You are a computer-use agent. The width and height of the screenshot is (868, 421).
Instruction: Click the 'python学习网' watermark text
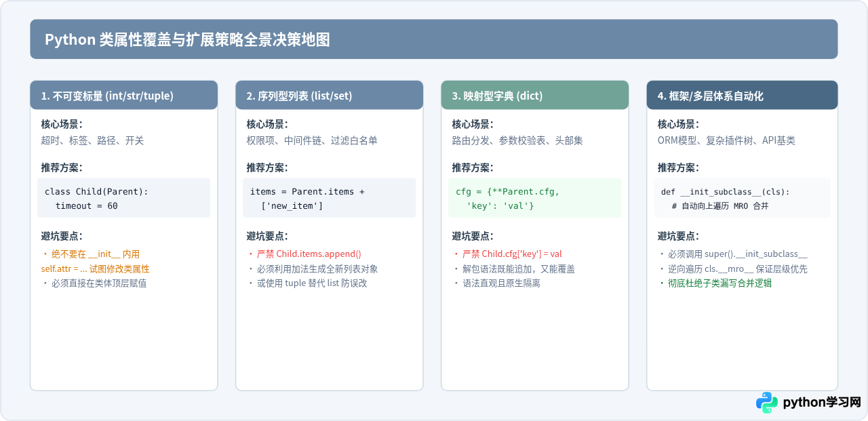822,402
